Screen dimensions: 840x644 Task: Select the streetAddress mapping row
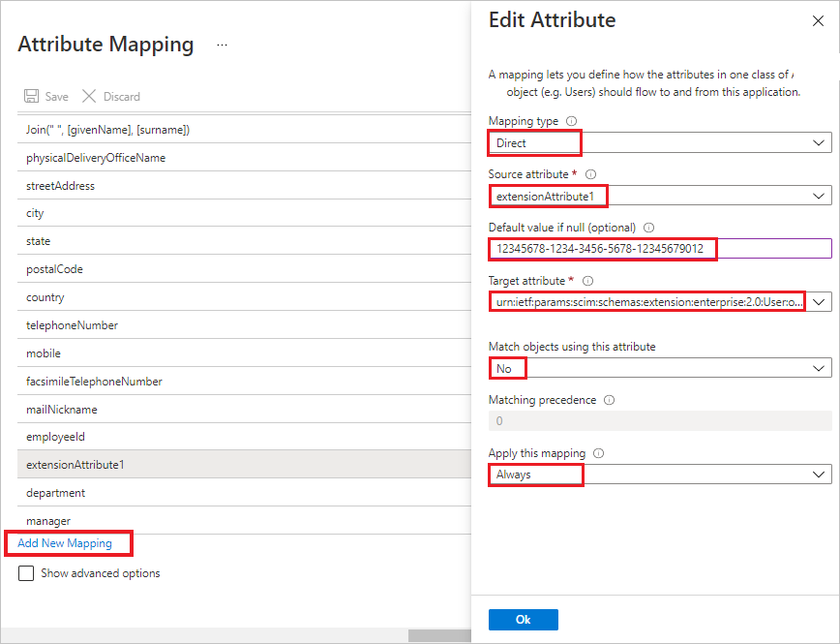[x=244, y=186]
